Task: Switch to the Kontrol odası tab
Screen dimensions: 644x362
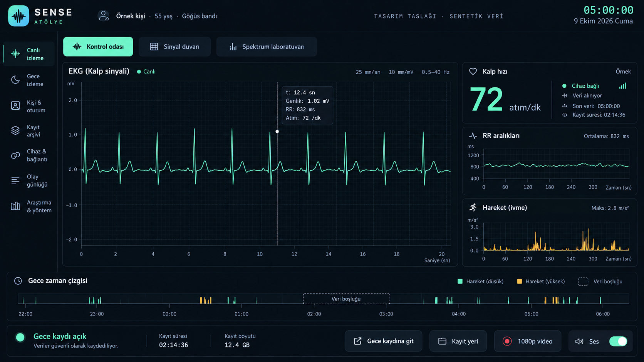Action: tap(98, 47)
